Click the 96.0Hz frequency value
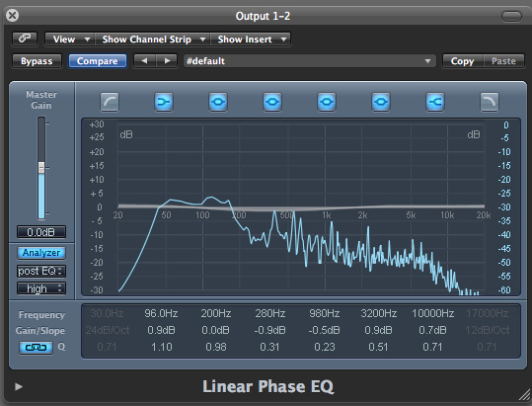The height and width of the screenshot is (406, 532). (161, 313)
